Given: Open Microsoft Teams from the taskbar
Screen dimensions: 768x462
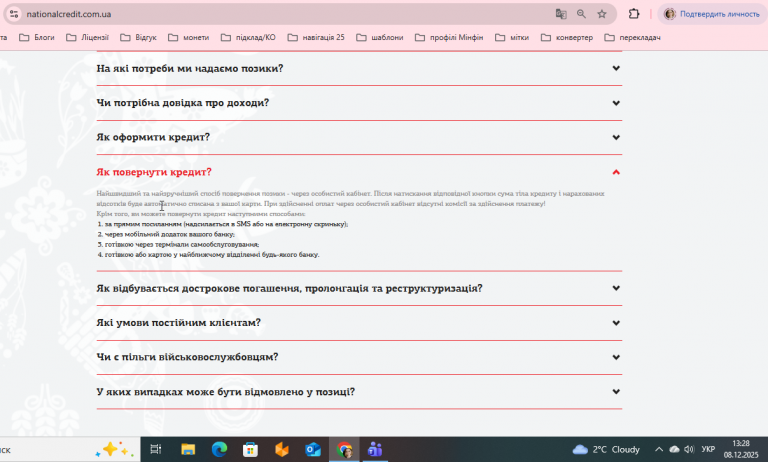Looking at the screenshot, I should pos(375,449).
